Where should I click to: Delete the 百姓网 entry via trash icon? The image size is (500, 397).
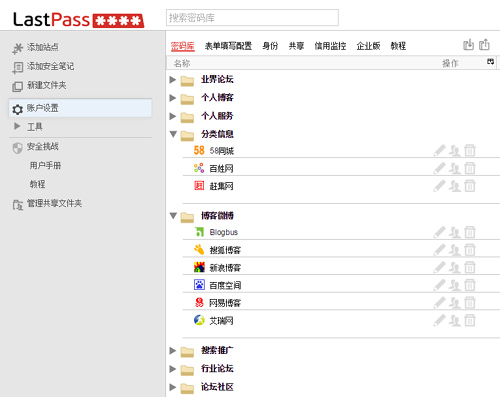[x=470, y=168]
